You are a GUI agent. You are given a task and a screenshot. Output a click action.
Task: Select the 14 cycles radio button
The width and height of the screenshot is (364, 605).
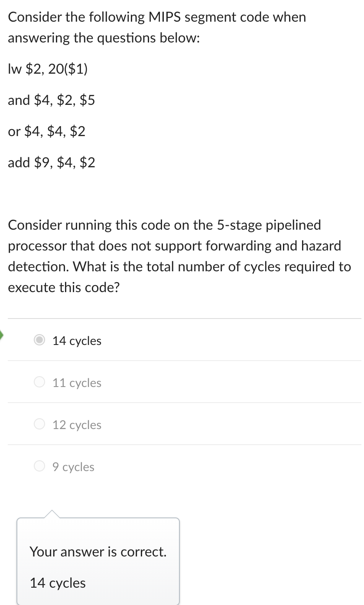39,341
